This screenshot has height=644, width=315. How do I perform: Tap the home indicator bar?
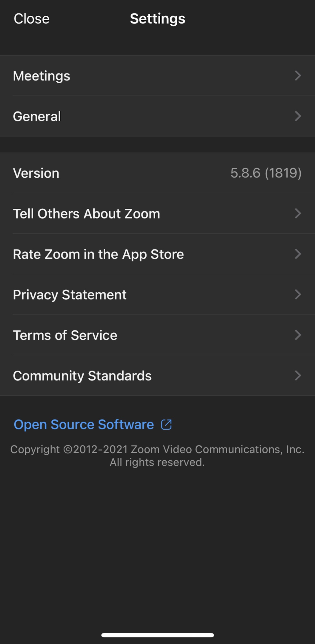157,635
